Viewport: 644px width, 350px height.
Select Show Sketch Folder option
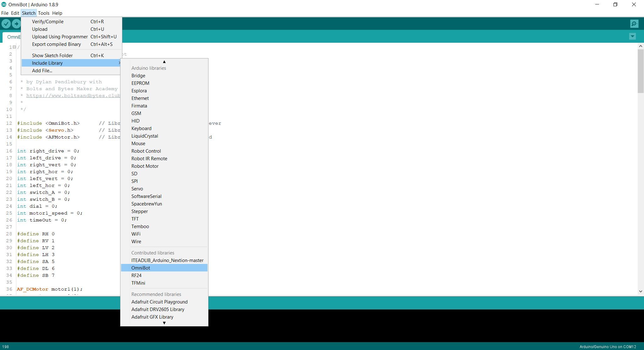pos(52,56)
